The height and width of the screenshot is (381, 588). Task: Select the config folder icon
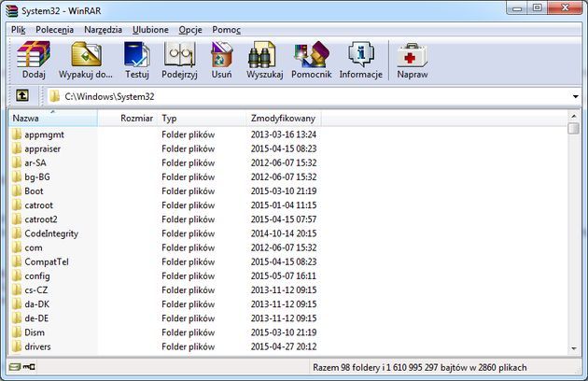click(x=16, y=275)
